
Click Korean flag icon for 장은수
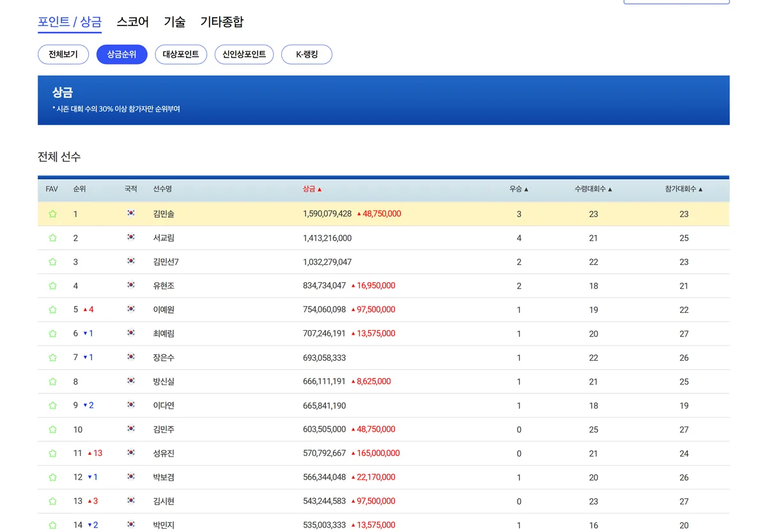tap(131, 357)
